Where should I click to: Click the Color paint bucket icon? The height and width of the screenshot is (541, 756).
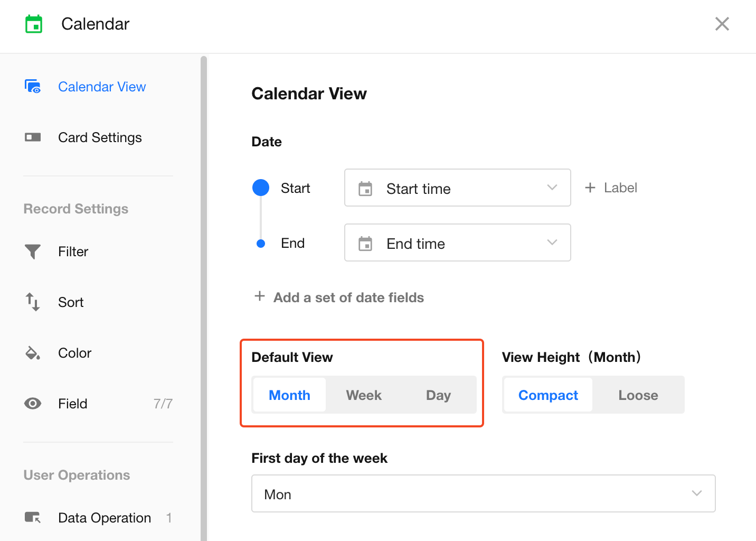[x=33, y=353]
